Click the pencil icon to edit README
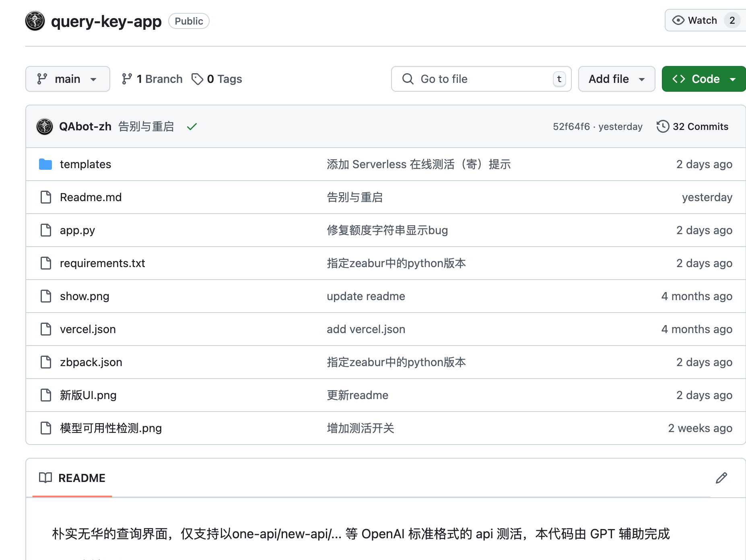 coord(721,478)
